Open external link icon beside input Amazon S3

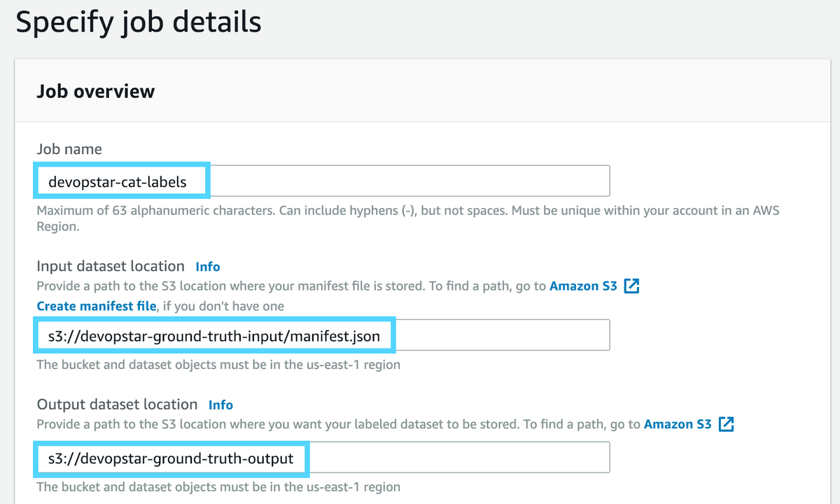(631, 286)
